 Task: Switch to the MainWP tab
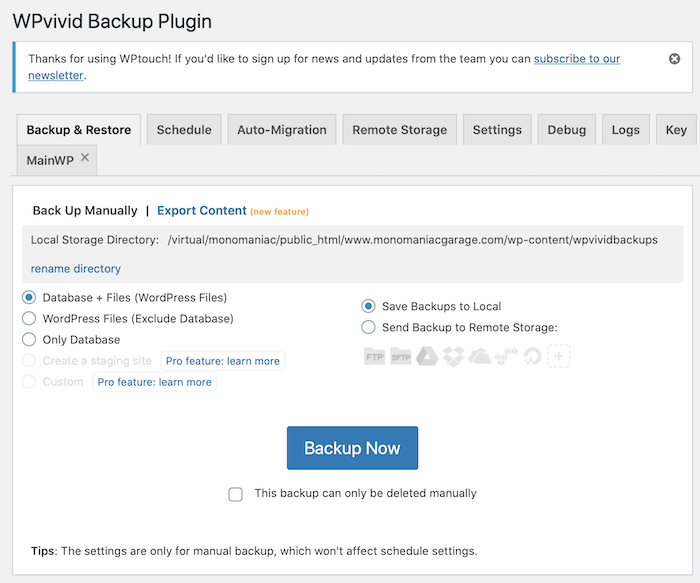click(50, 160)
